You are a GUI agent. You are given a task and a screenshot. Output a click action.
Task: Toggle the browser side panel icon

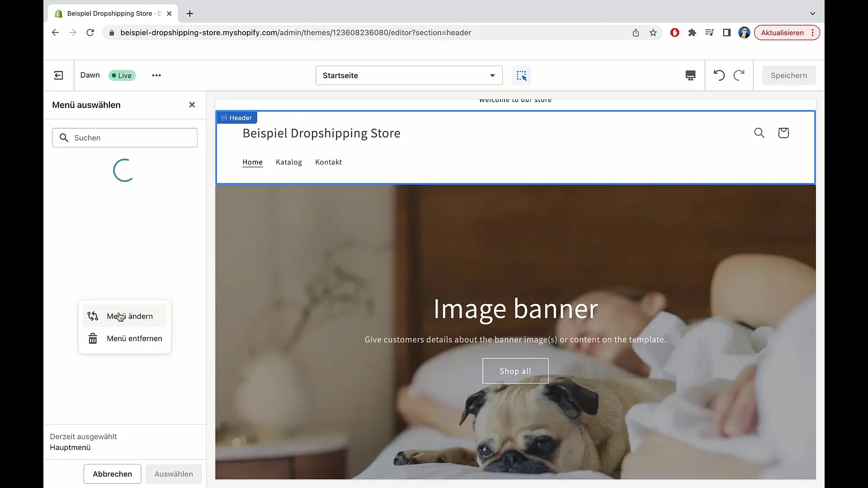click(x=727, y=33)
